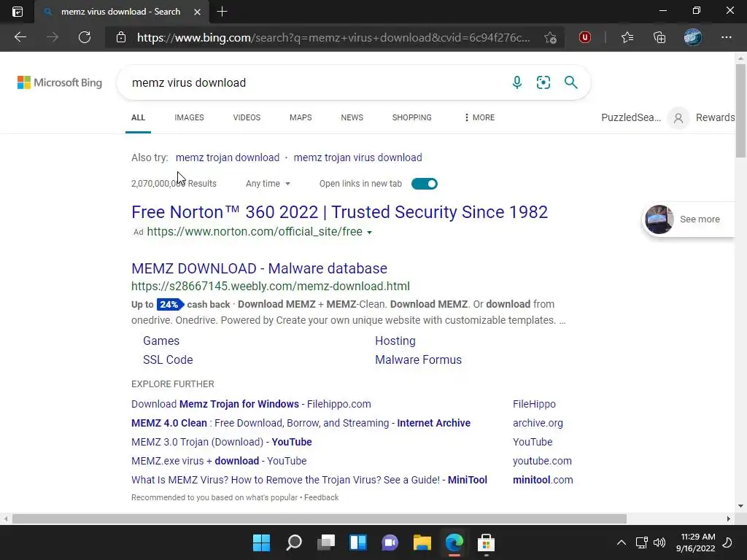
Task: Show hidden icons tray chevron
Action: (x=622, y=542)
